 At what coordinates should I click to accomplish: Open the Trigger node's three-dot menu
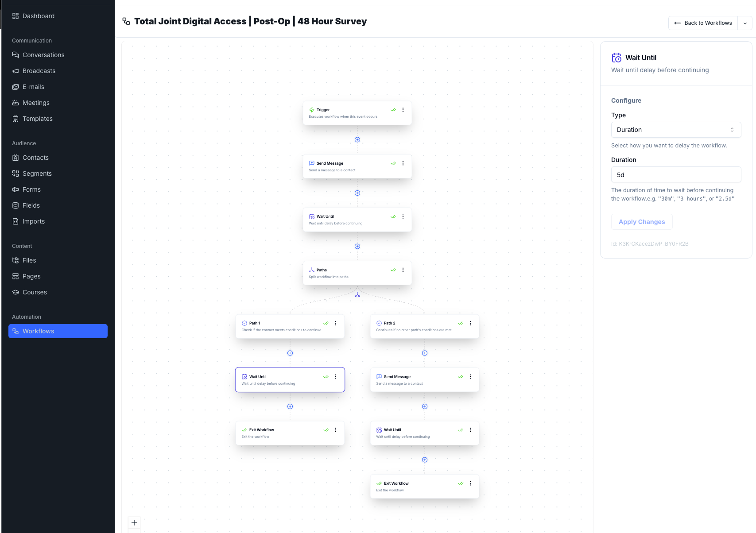[403, 110]
